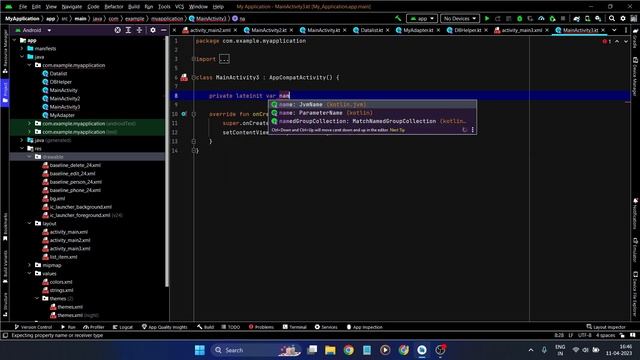This screenshot has width=640, height=360.
Task: Expand the manifests folder
Action: tap(22, 49)
